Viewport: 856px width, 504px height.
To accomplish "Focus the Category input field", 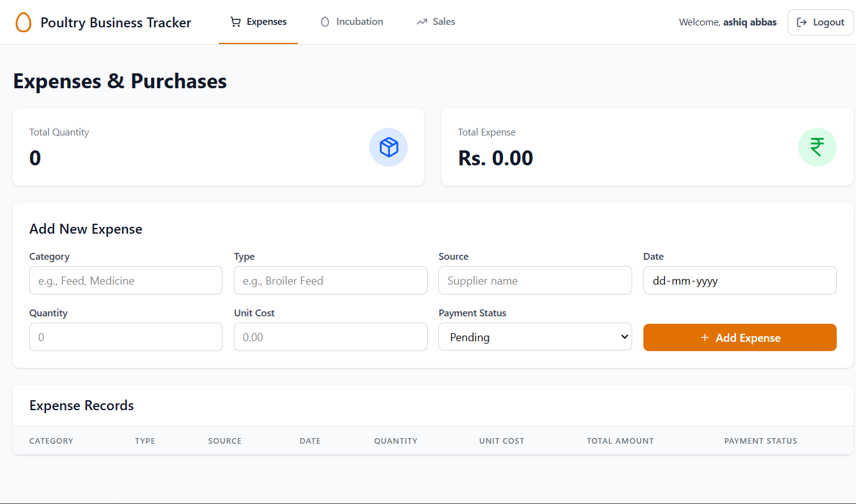I will point(126,280).
